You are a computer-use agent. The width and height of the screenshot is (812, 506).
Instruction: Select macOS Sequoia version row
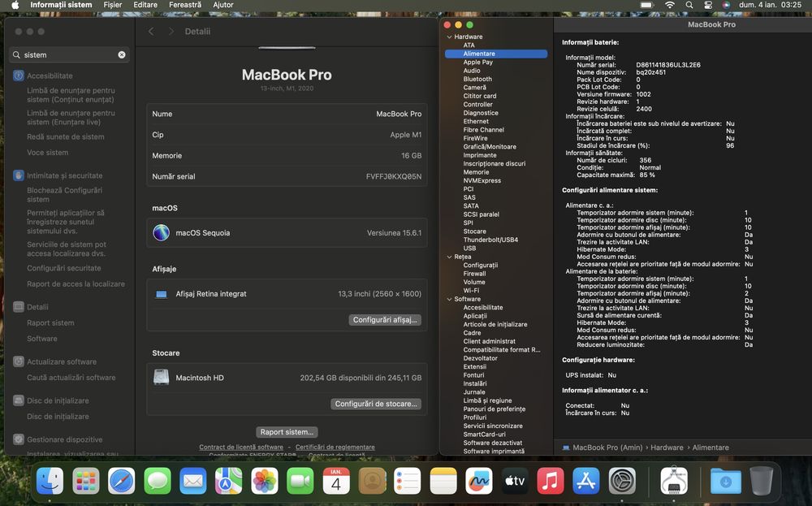[x=287, y=233]
